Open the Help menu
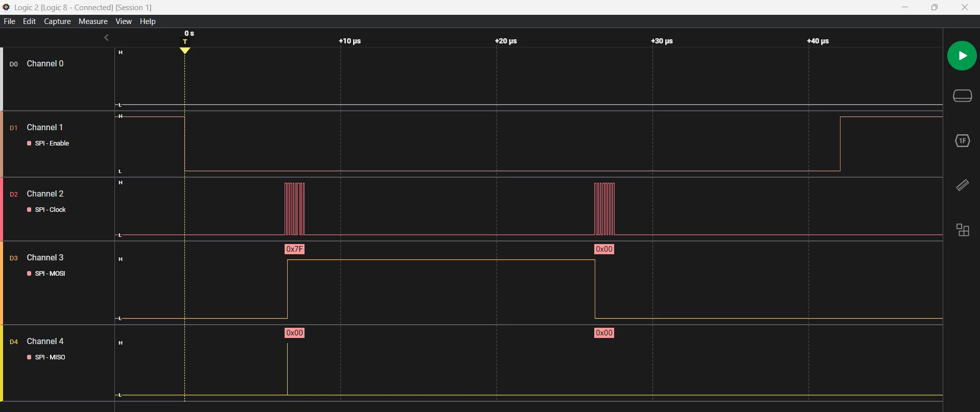 (148, 21)
